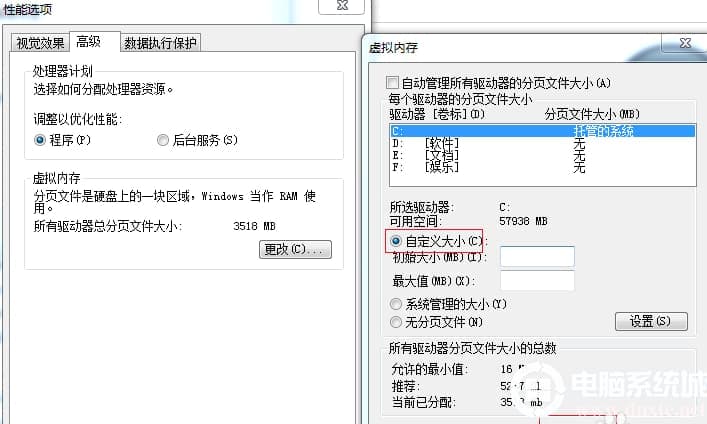Image resolution: width=707 pixels, height=424 pixels.
Task: Select drive E: [文档] in the list
Action: click(x=542, y=155)
